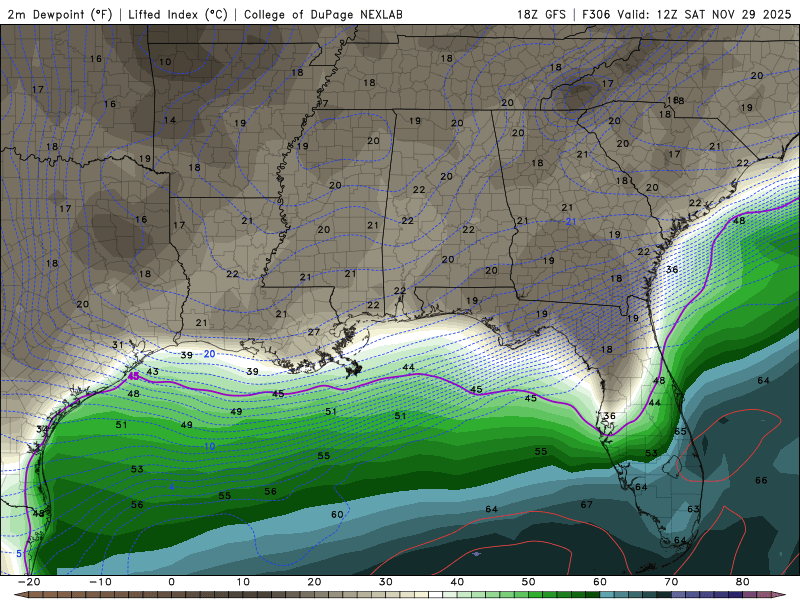The height and width of the screenshot is (600, 800).
Task: Click the '40' label on the color bar
Action: point(457,582)
